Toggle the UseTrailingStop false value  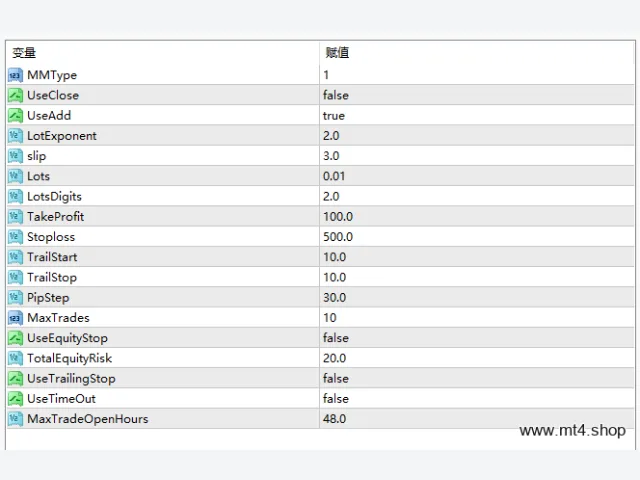tap(476, 378)
